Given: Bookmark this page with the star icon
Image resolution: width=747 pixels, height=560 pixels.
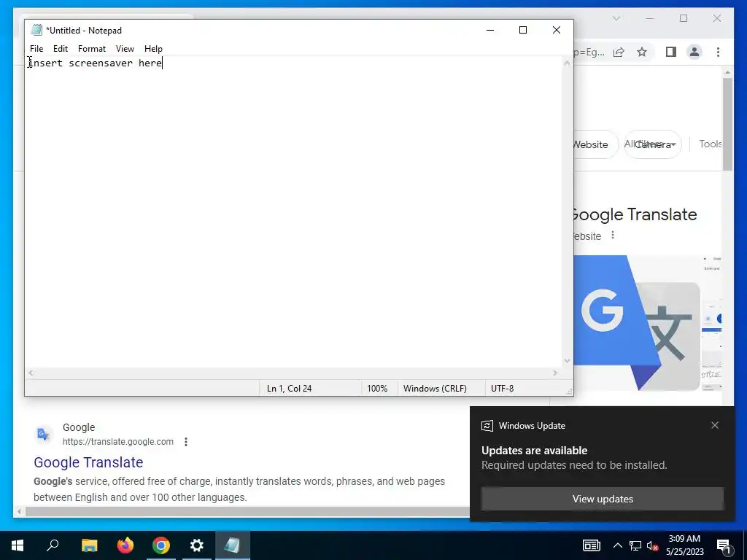Looking at the screenshot, I should coord(642,52).
